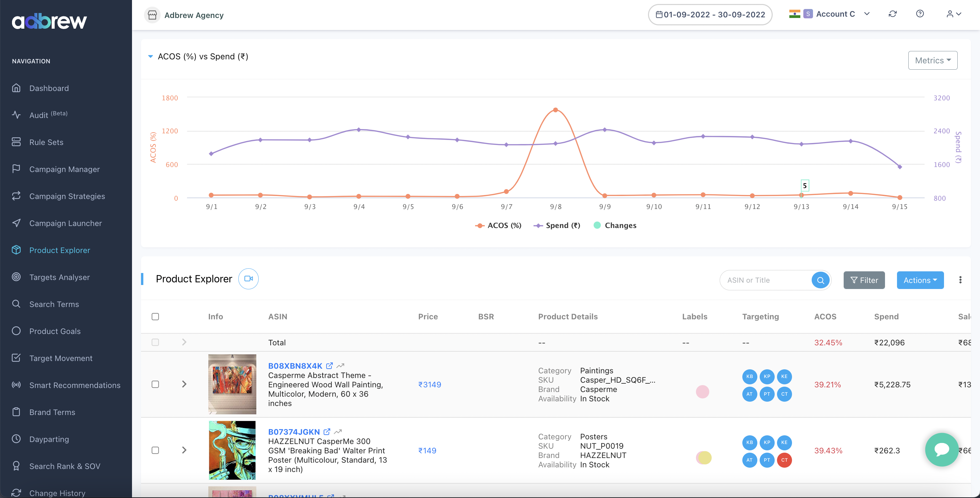The width and height of the screenshot is (980, 498).
Task: Toggle the Total row checkbox
Action: [155, 342]
